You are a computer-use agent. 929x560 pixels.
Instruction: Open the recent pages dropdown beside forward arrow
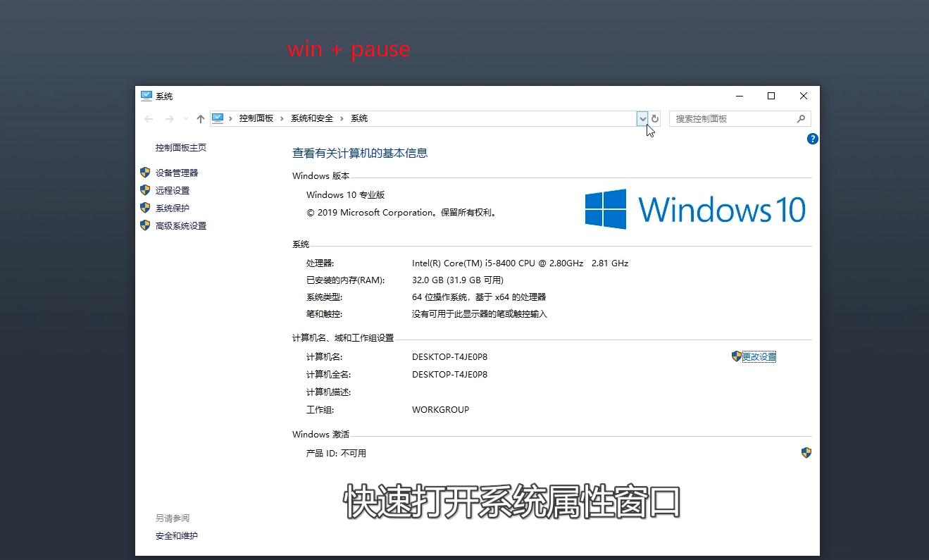point(185,118)
